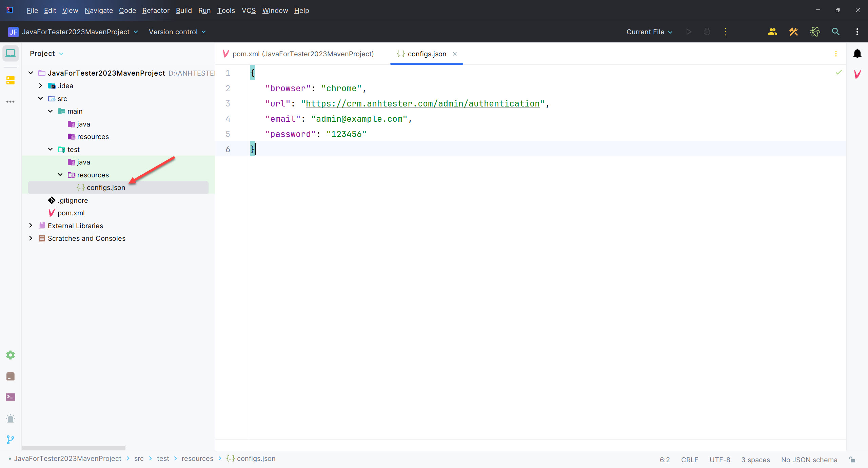This screenshot has height=468, width=868.
Task: Open more run actions menu
Action: (x=726, y=32)
